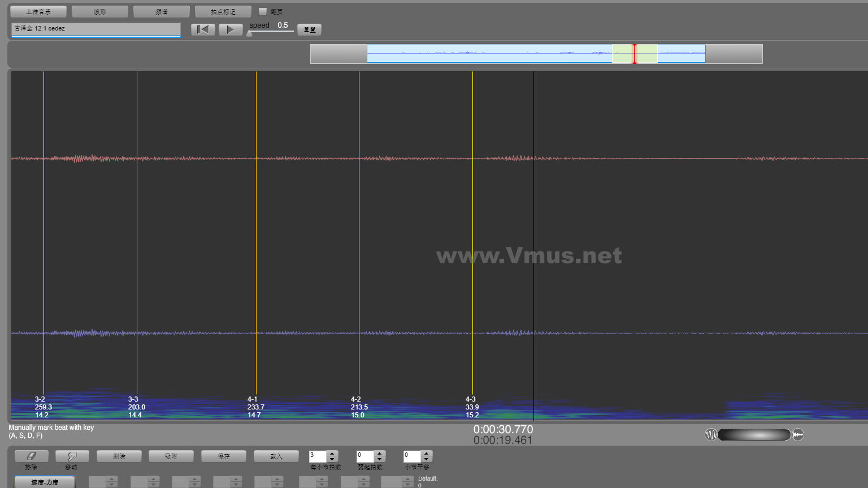This screenshot has width=868, height=488.
Task: Switch to the 波形 waveform view
Action: [100, 11]
